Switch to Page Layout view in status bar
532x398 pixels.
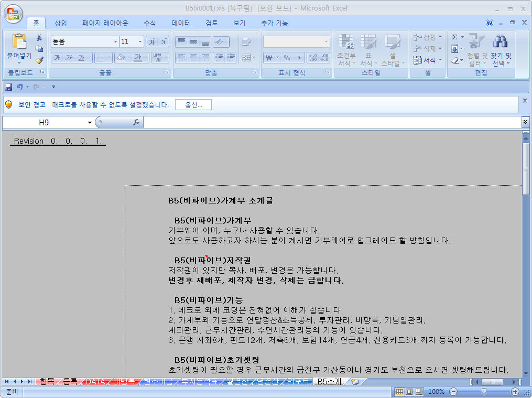409,392
